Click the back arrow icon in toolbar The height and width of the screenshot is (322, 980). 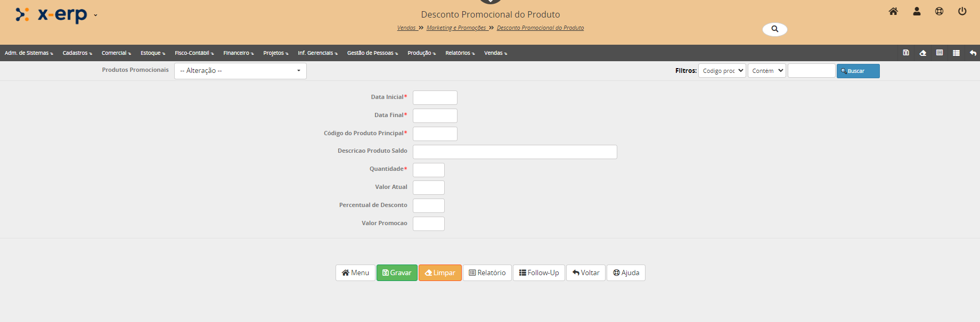(973, 53)
